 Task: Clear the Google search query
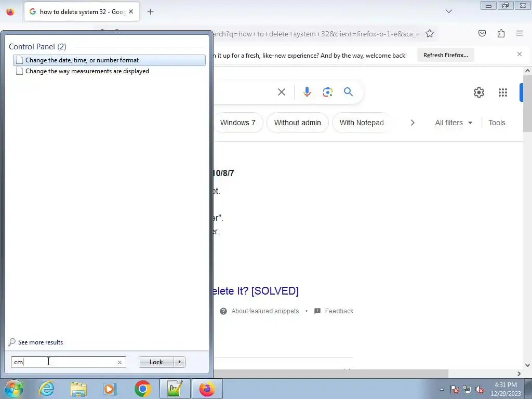(x=282, y=92)
